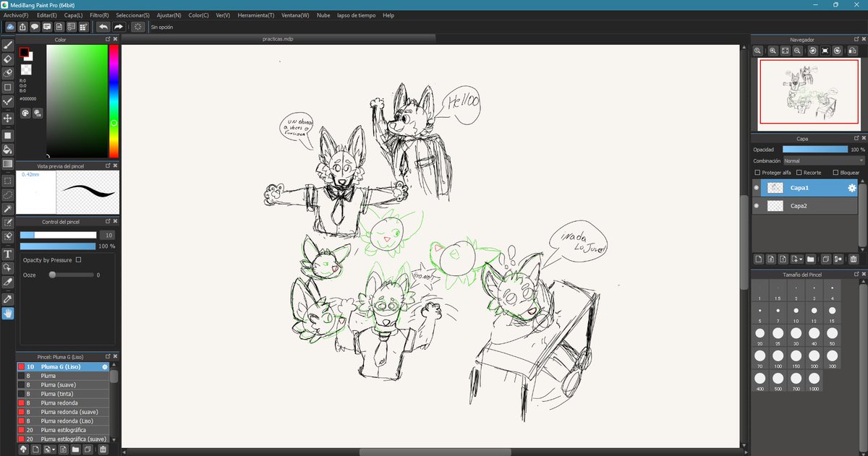Delete layer with Capa panel trash icon
Viewport: 868px width, 456px height.
pos(854,259)
